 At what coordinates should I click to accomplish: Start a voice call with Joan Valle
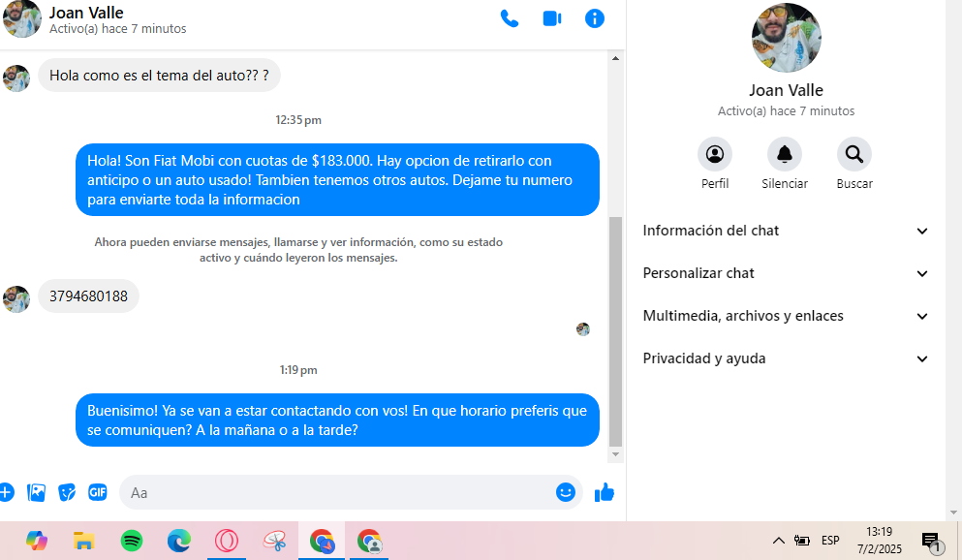click(x=509, y=18)
